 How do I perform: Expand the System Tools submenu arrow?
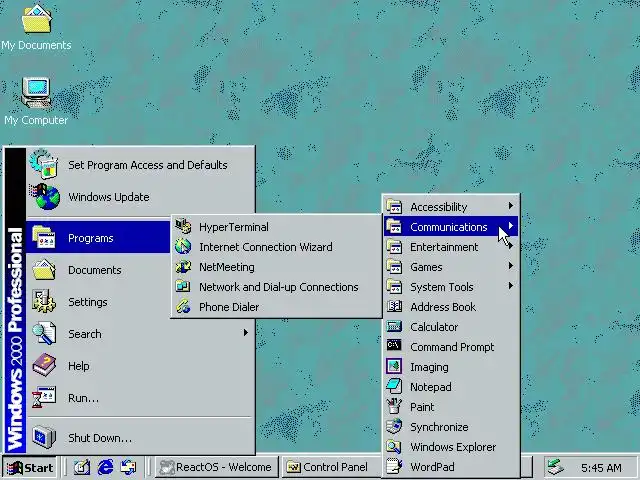click(511, 286)
